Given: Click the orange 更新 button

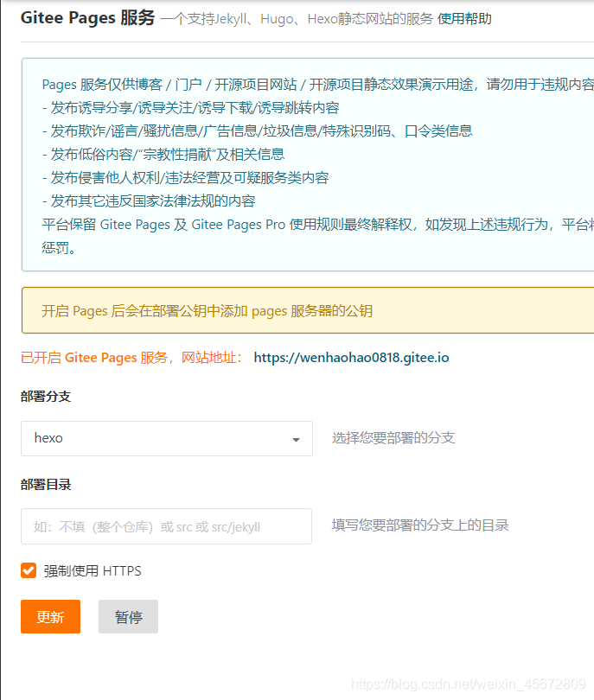Looking at the screenshot, I should [x=50, y=616].
